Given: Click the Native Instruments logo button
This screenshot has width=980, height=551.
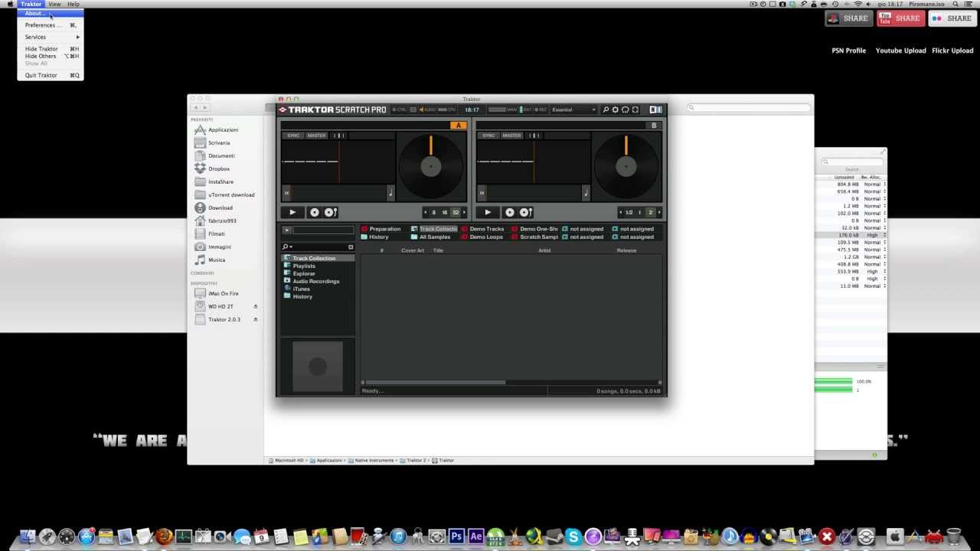Looking at the screenshot, I should [655, 109].
